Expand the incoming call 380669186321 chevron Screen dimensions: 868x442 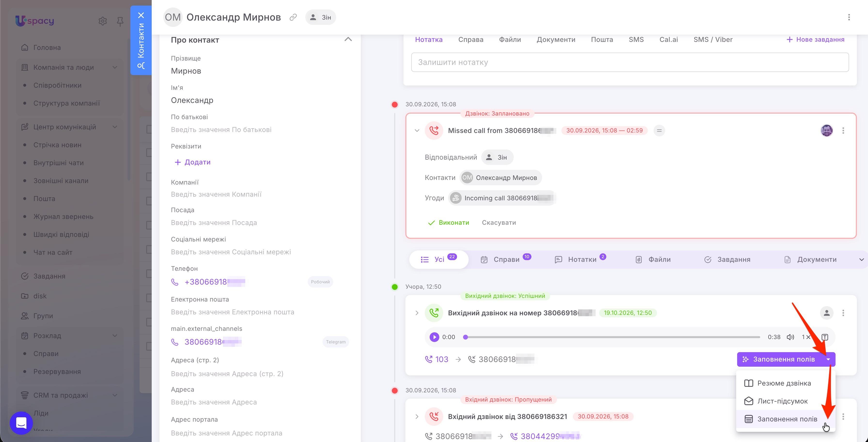pyautogui.click(x=417, y=417)
